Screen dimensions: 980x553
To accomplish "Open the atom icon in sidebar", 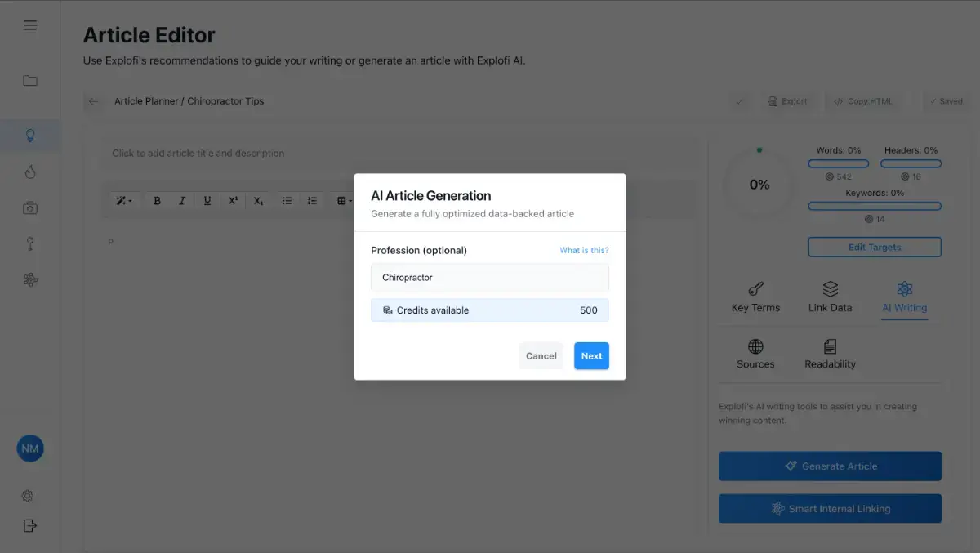I will (30, 279).
